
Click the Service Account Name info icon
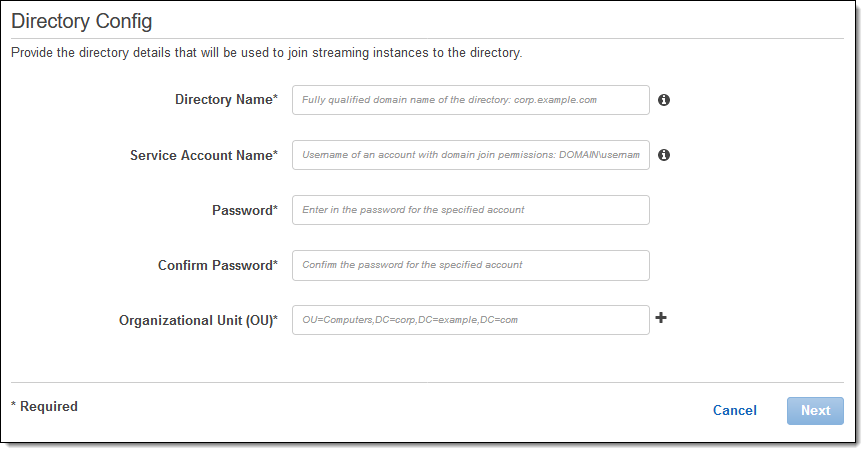click(664, 155)
